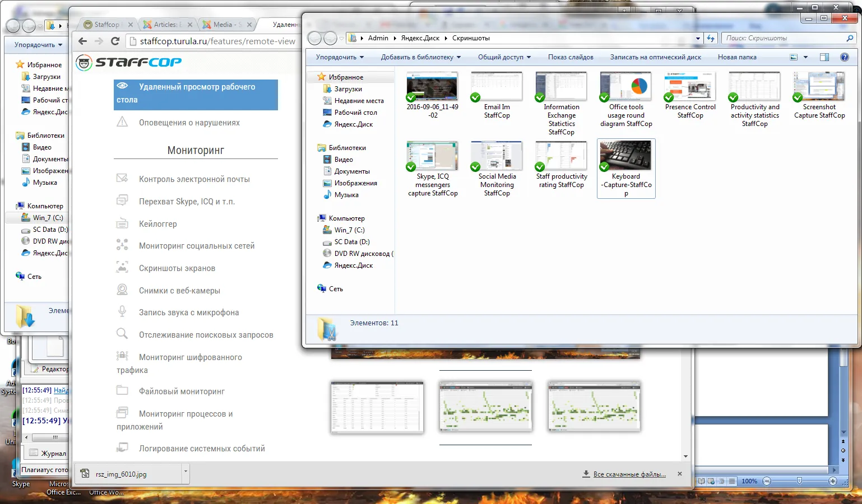Click the Word zoom in plus button
Image resolution: width=862 pixels, height=504 pixels.
coord(833,481)
